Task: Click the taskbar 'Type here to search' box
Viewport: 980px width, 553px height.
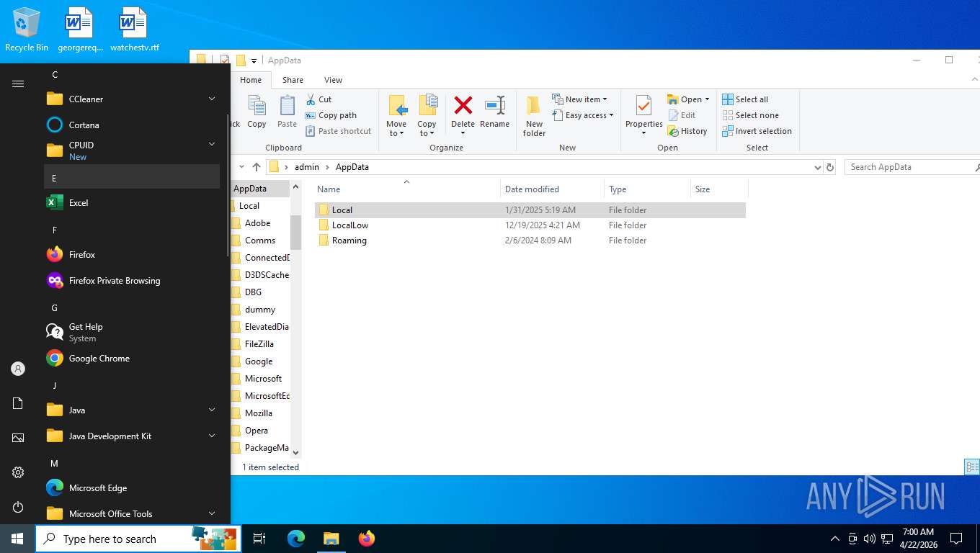Action: click(x=138, y=539)
